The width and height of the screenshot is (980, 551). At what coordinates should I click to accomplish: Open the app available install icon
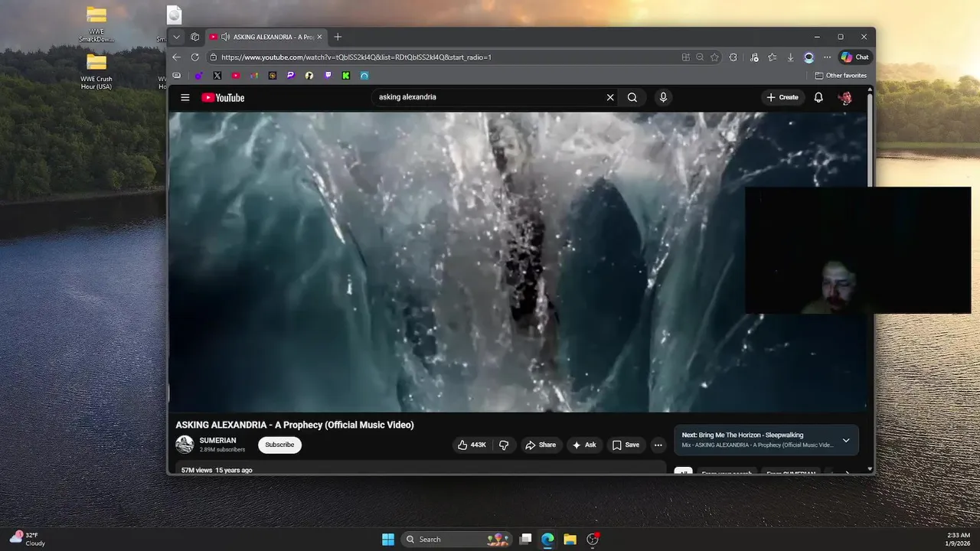point(686,57)
